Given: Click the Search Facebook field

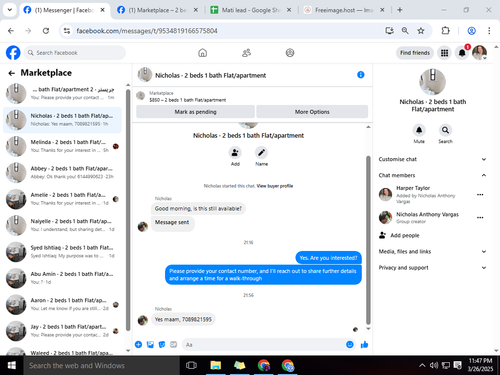Looking at the screenshot, I should click(x=75, y=53).
